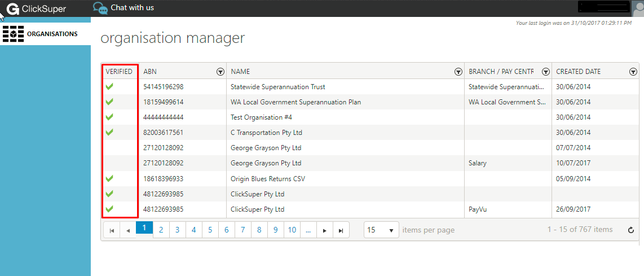Sort by the ABN column header

pyautogui.click(x=150, y=72)
